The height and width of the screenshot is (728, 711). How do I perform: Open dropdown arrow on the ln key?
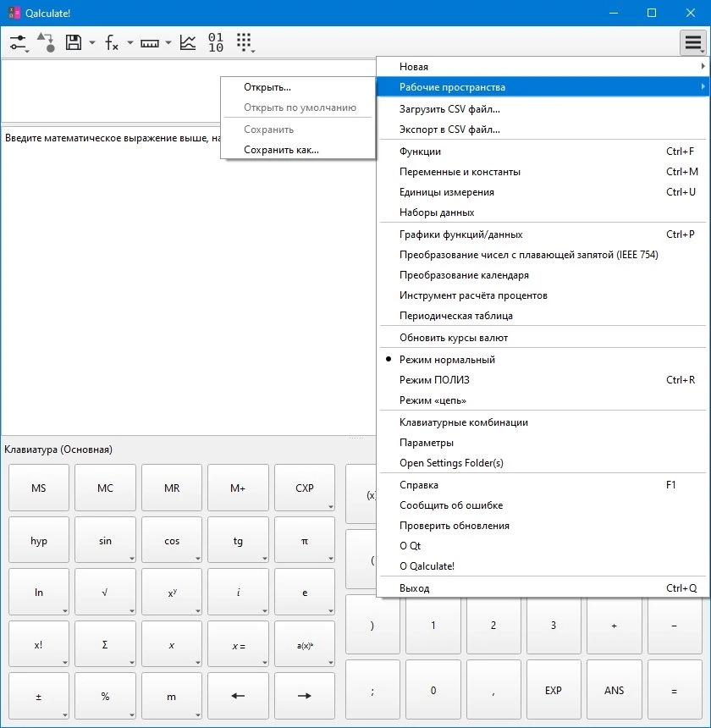[65, 611]
